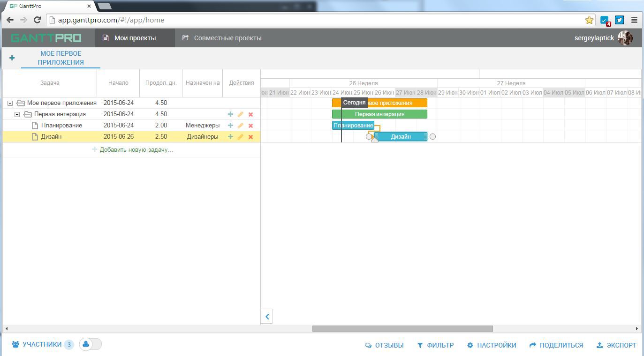Viewport: 644px width, 356px height.
Task: Go forward in browser history
Action: tap(23, 20)
